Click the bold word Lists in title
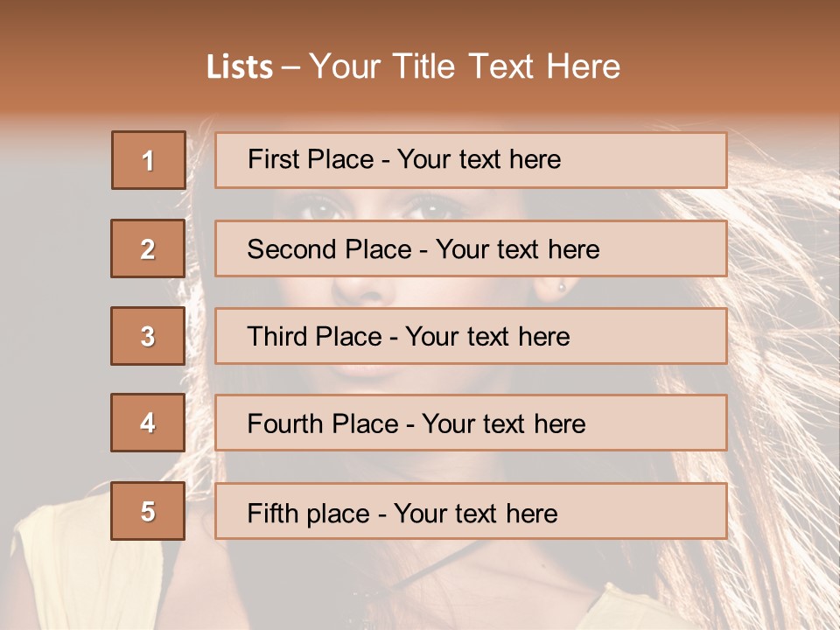 (x=240, y=67)
